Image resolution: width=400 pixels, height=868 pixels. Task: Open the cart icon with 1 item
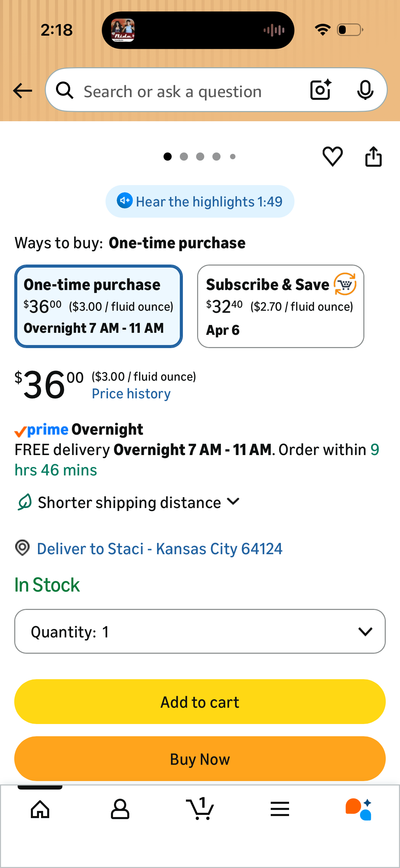coord(200,809)
